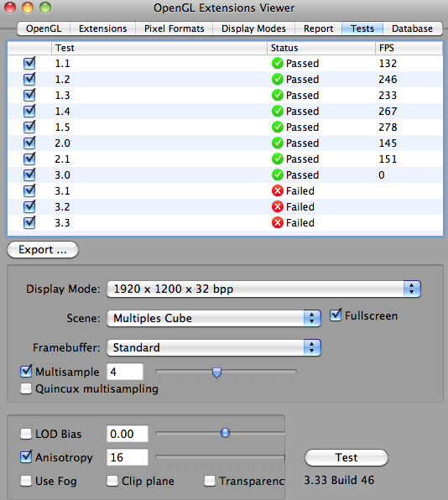Image resolution: width=448 pixels, height=500 pixels.
Task: Open the Pixel Formats tab
Action: tap(175, 29)
